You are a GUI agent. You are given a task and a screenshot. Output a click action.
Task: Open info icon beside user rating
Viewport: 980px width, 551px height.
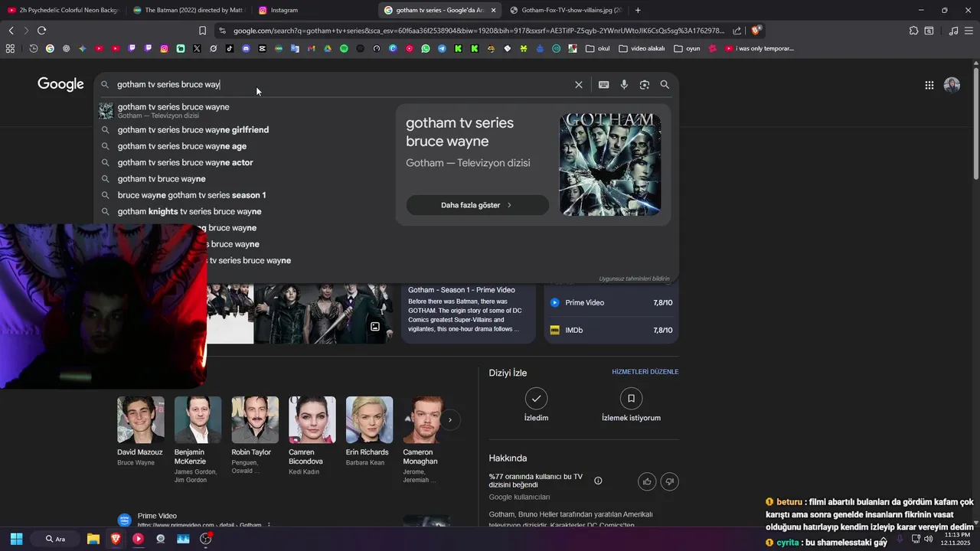pyautogui.click(x=598, y=481)
